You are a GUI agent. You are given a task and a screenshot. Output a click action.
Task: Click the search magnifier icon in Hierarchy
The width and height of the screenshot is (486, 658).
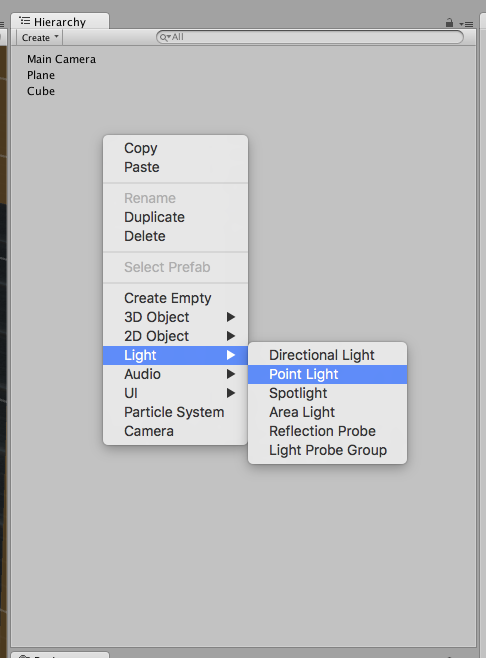pos(164,37)
